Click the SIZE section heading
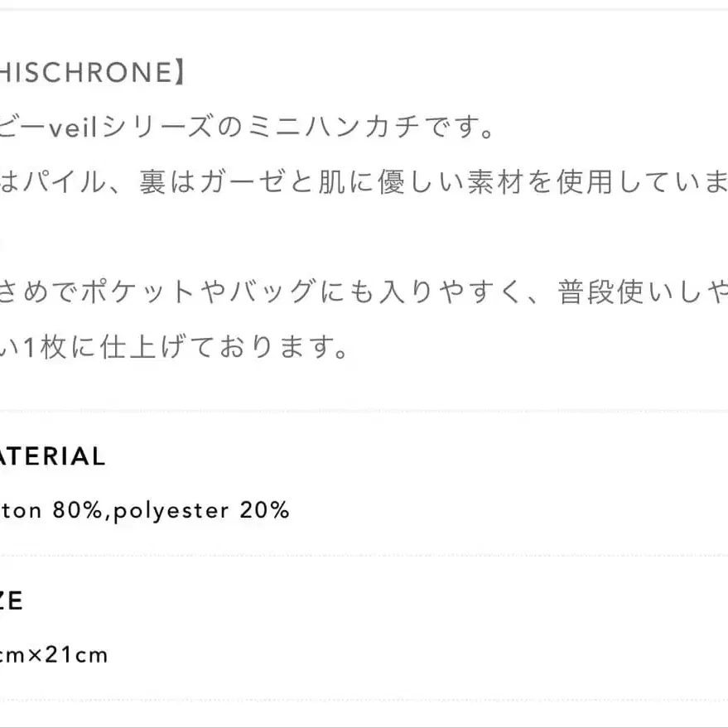 (x=12, y=600)
